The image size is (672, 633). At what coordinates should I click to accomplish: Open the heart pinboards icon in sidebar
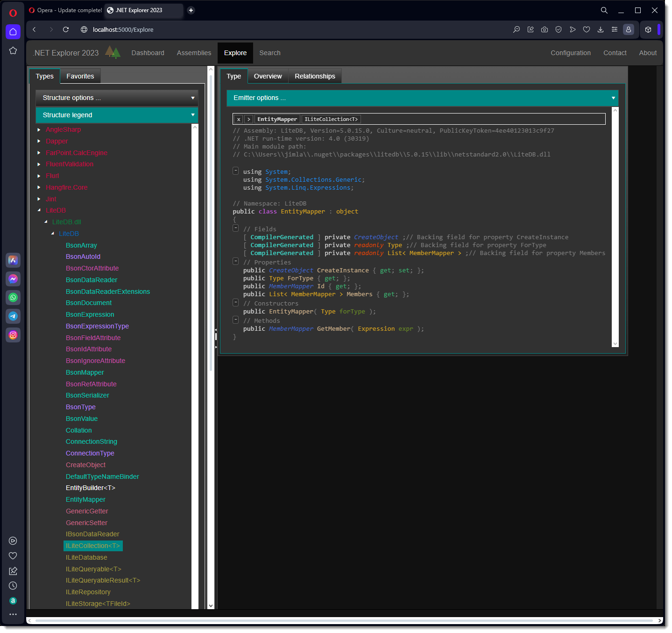(x=13, y=556)
